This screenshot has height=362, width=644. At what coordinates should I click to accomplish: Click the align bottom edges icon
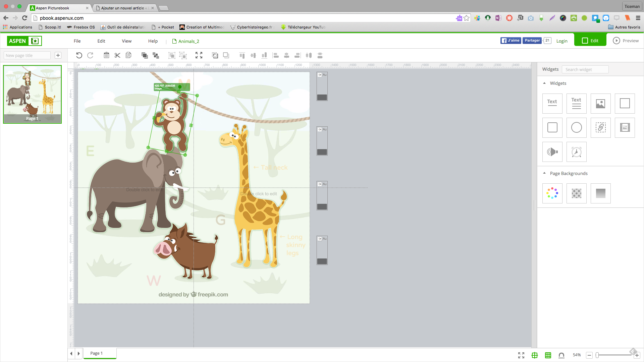coord(264,55)
